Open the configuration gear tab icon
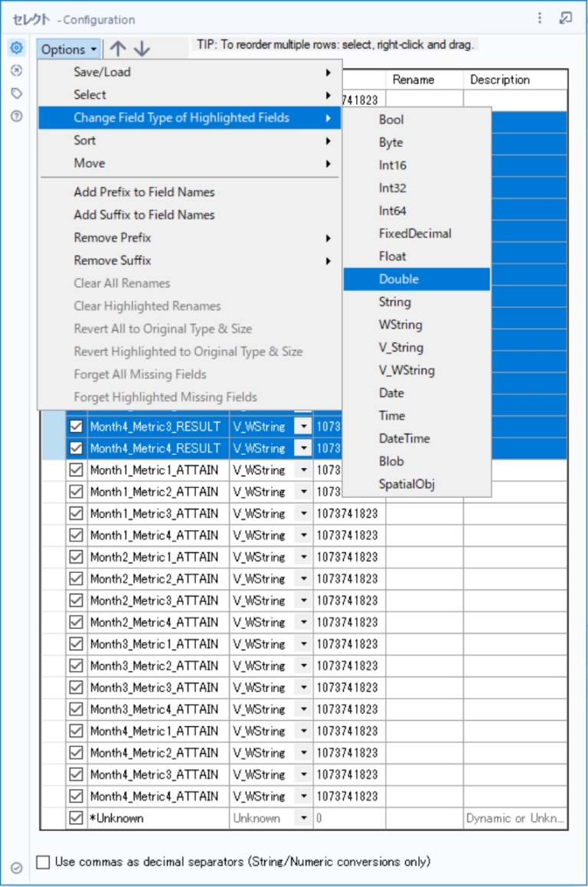Viewport: 588px width, 887px height. 16,48
